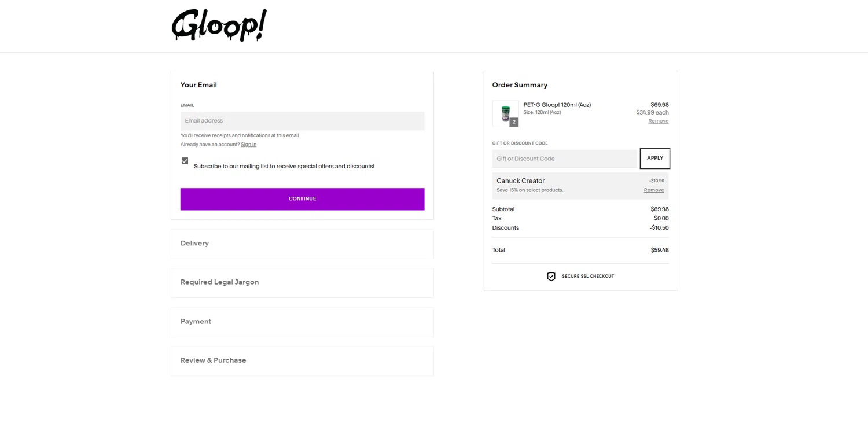Click the quantity badge on product image
868x431 pixels.
pyautogui.click(x=514, y=122)
